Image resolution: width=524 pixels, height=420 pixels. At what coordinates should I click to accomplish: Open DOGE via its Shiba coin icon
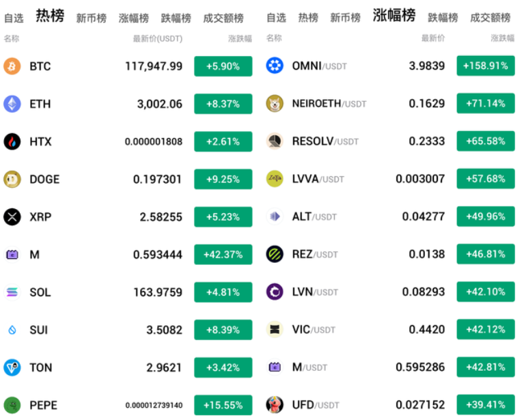(12, 179)
